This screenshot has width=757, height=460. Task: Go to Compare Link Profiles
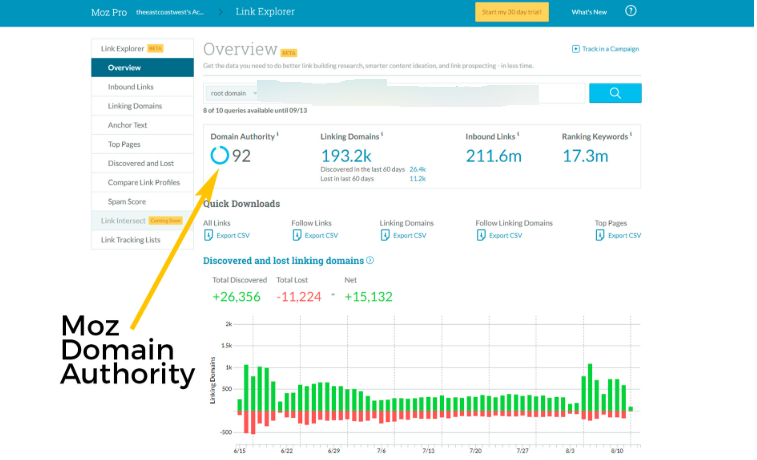click(142, 182)
